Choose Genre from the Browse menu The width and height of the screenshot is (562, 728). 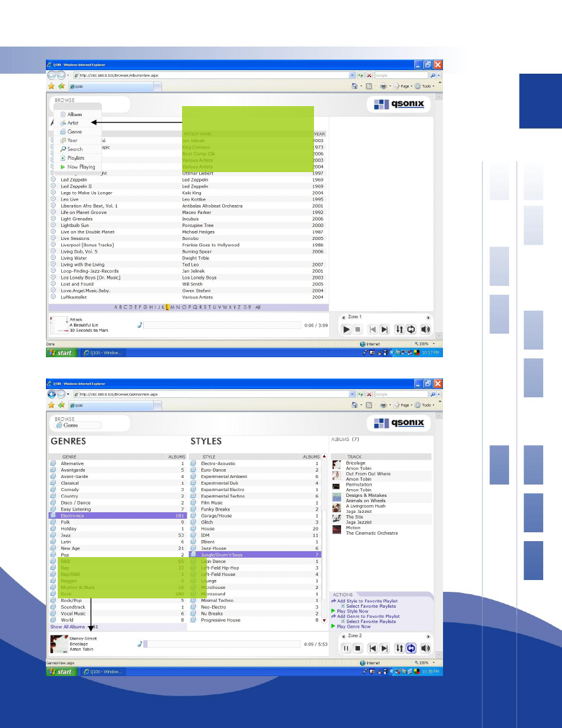(75, 132)
